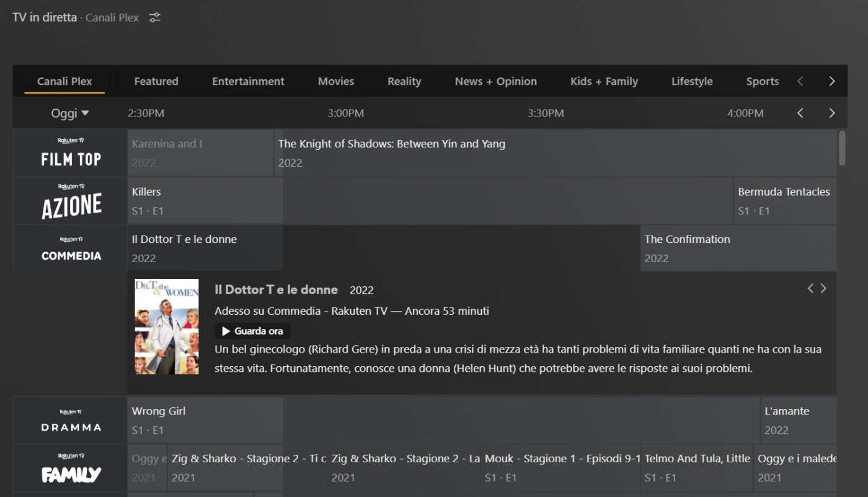Screen dimensions: 868x497
Task: Go to later time slots arrow
Action: point(832,113)
